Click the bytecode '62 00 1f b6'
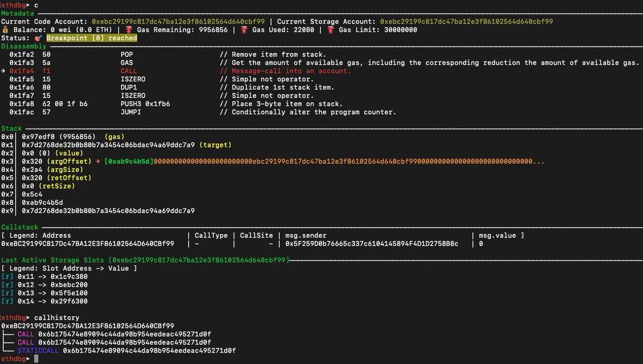The image size is (643, 364). coord(65,104)
